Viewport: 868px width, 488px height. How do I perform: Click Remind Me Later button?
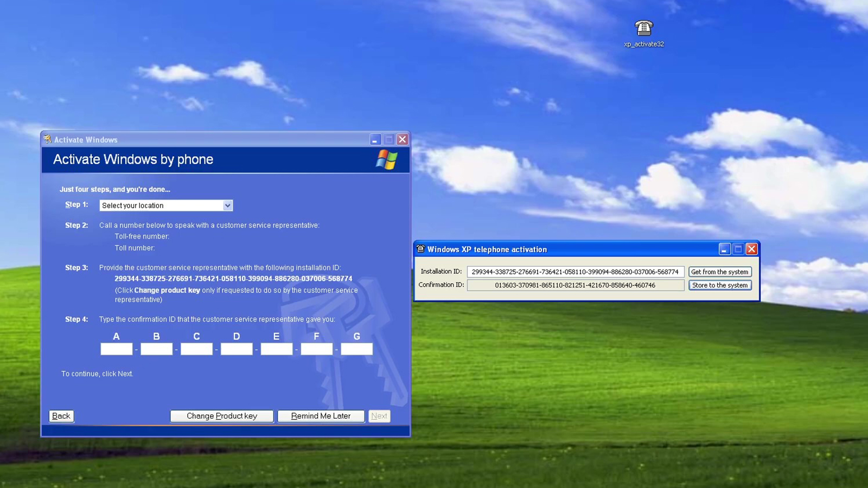point(321,416)
